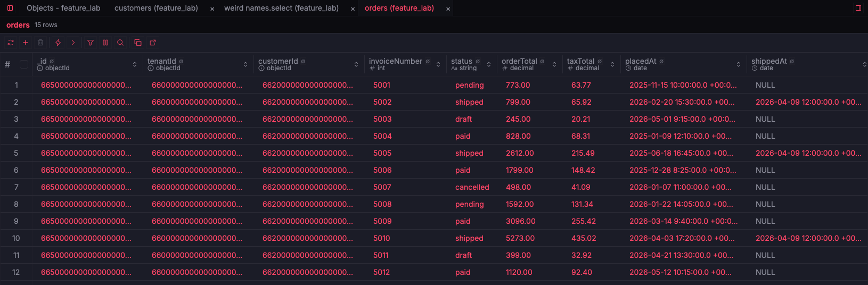Click the # row number header
The width and height of the screenshot is (868, 285).
point(7,64)
